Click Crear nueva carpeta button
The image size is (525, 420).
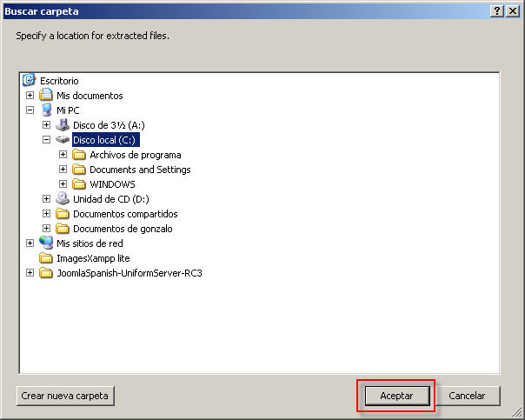(x=65, y=396)
